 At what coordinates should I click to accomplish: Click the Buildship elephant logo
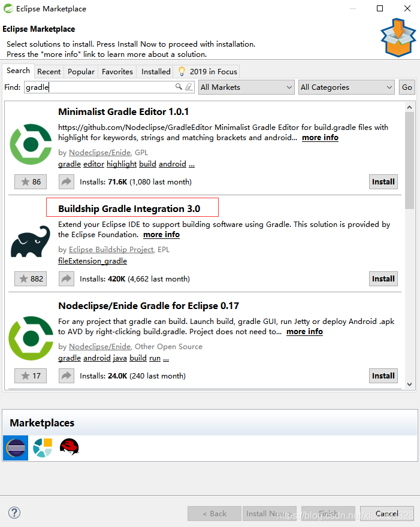click(31, 241)
